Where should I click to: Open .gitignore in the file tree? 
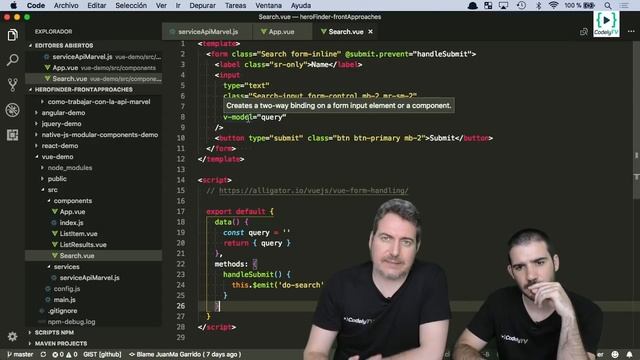click(x=62, y=311)
